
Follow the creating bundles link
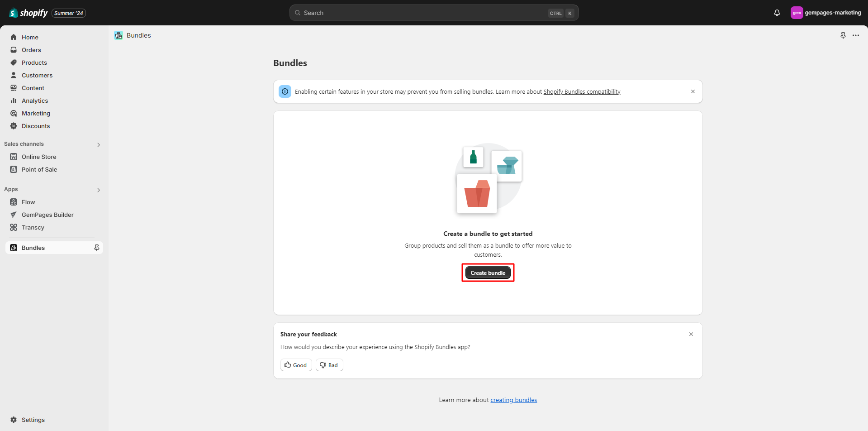tap(513, 400)
